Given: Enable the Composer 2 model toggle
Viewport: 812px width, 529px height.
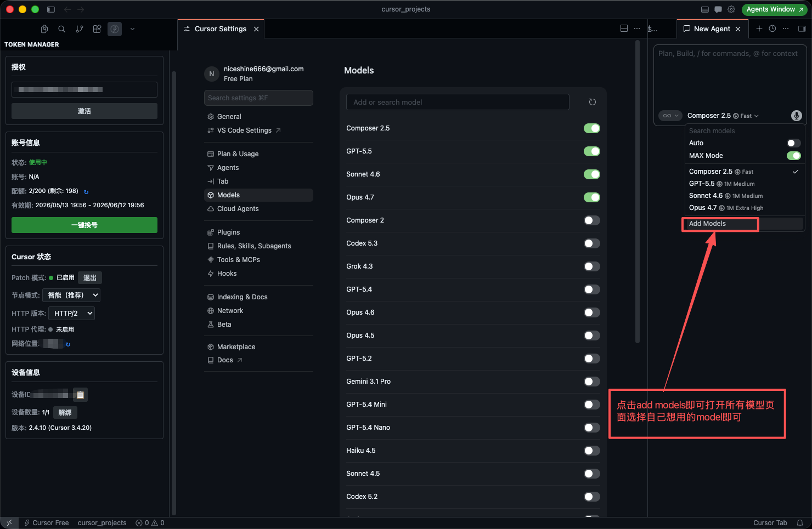Looking at the screenshot, I should (592, 220).
